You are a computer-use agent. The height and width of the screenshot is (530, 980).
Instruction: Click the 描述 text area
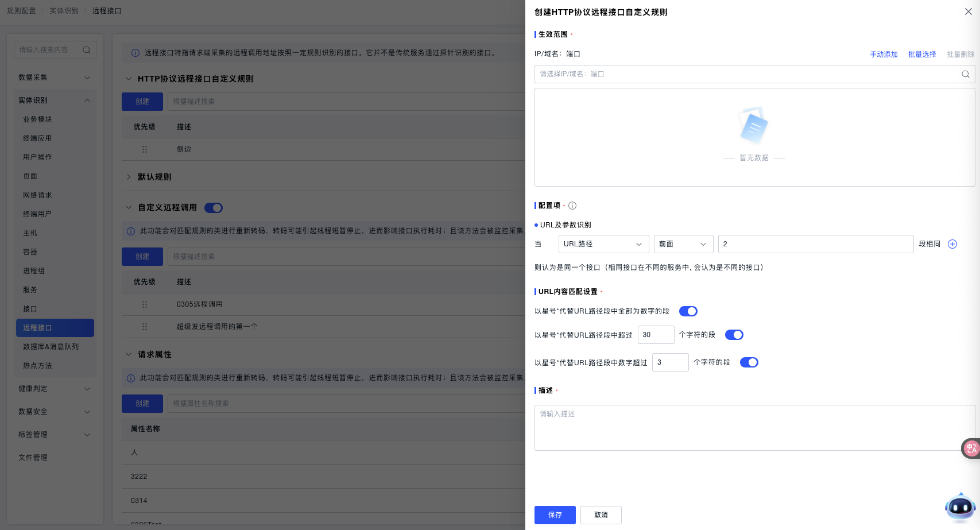pos(754,428)
